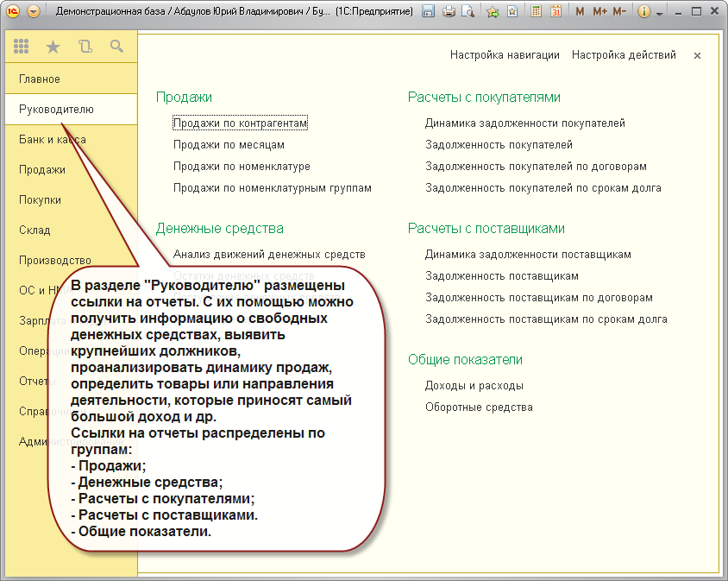Select the Главное section

[x=40, y=79]
